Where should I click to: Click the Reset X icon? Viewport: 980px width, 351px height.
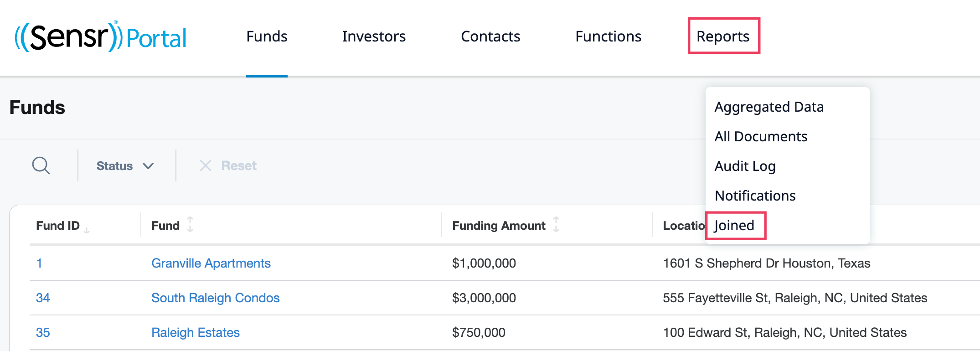pos(206,165)
